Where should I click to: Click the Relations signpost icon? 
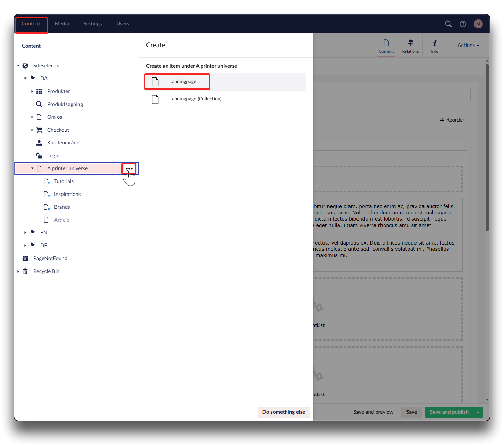(410, 43)
